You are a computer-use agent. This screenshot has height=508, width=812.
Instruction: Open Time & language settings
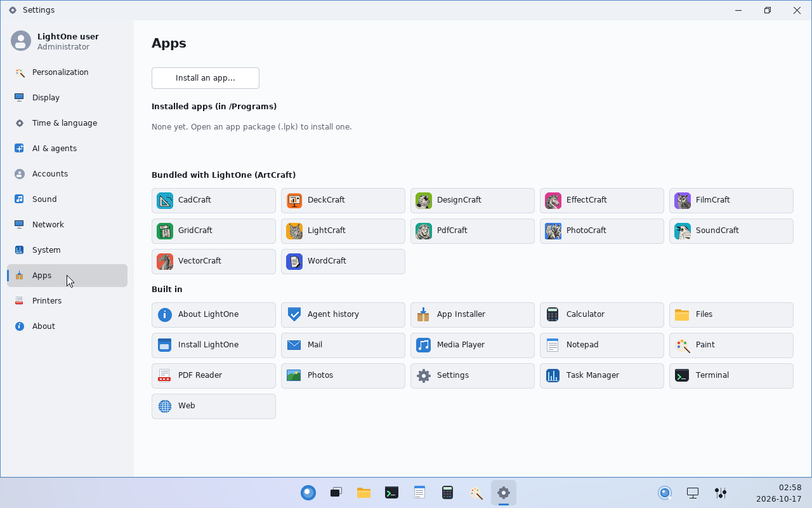[x=67, y=123]
